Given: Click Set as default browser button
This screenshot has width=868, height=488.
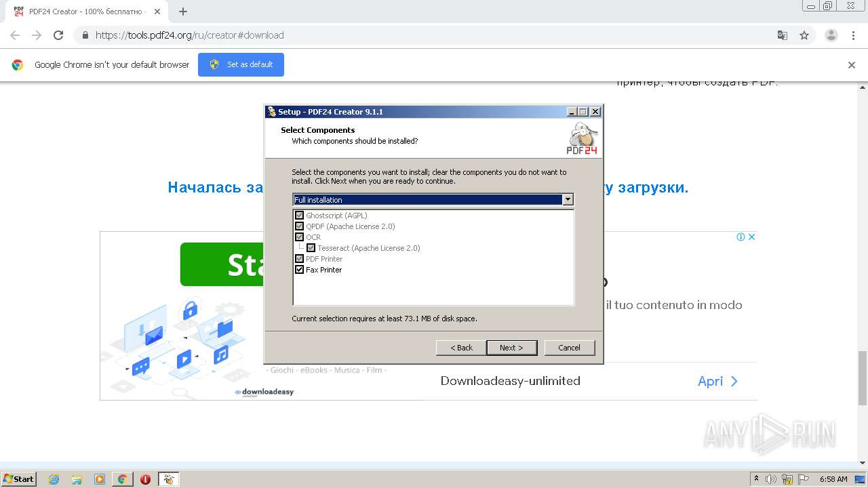Looking at the screenshot, I should pyautogui.click(x=241, y=64).
